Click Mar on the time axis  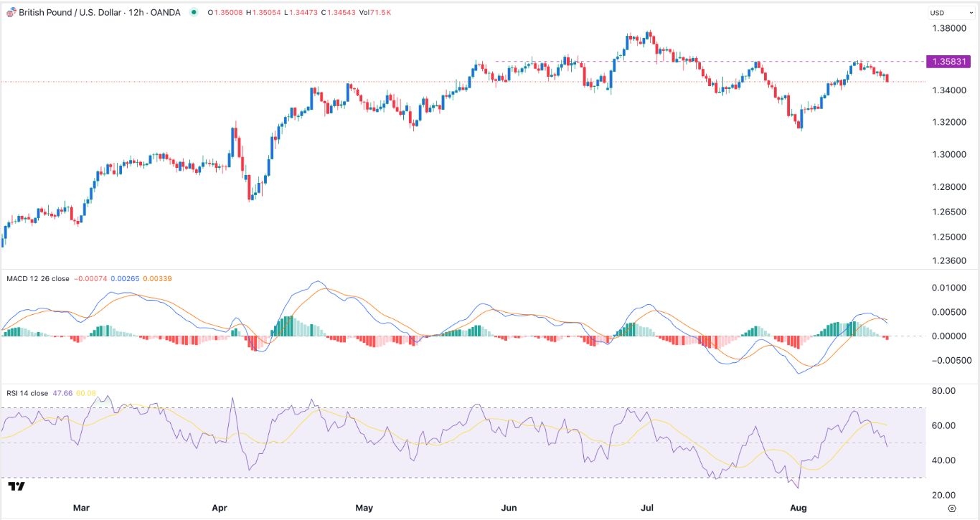[81, 507]
